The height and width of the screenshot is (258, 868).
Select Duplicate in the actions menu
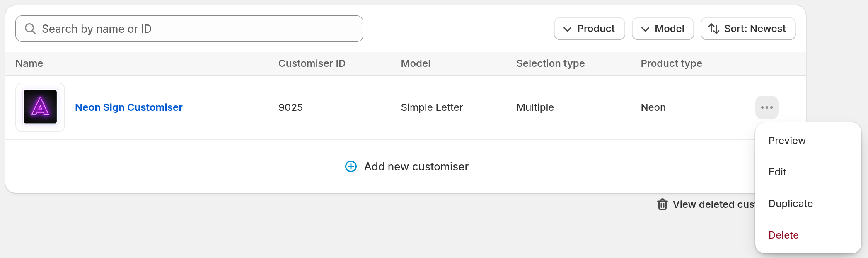pyautogui.click(x=791, y=204)
